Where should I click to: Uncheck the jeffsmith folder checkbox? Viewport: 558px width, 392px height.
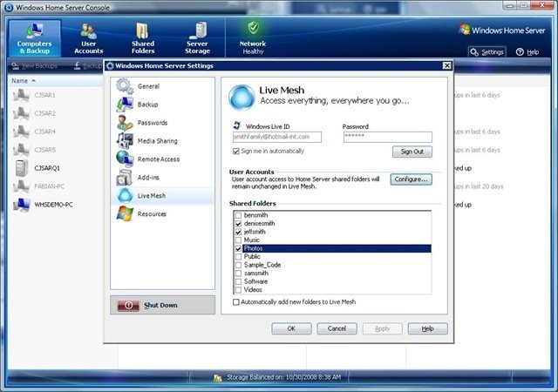click(238, 232)
